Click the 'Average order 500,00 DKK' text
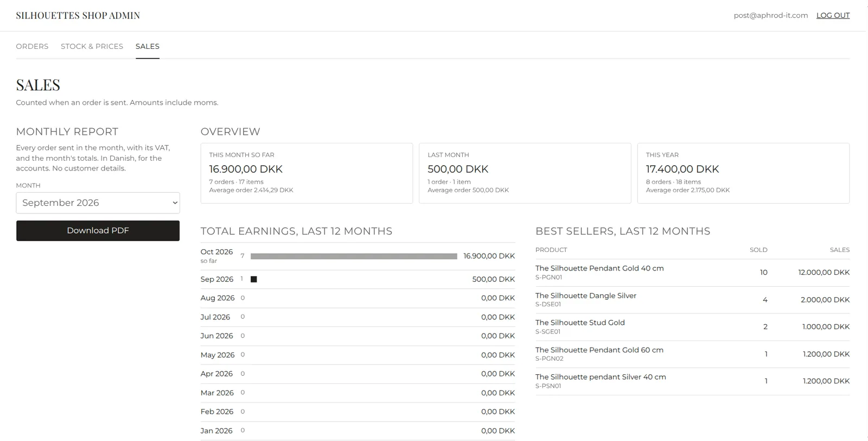Viewport: 868px width, 441px height. click(x=468, y=190)
